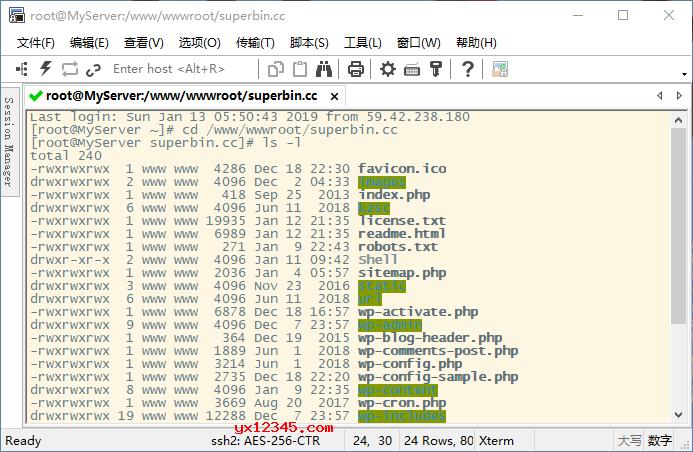Click the Help question mark icon

click(468, 69)
